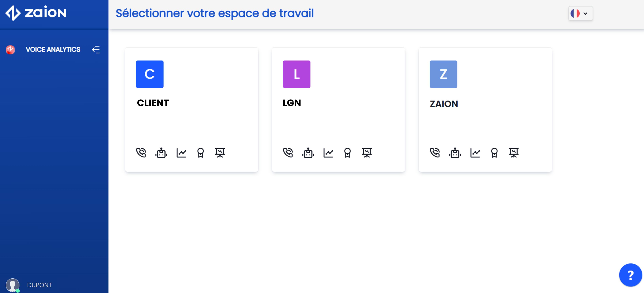Click the blue C workspace tile
The height and width of the screenshot is (293, 644).
click(150, 74)
